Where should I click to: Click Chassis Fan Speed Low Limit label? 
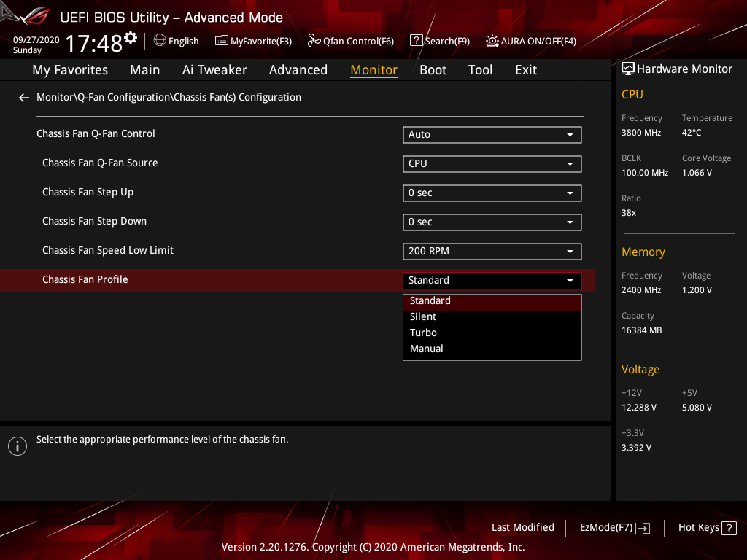(x=108, y=251)
